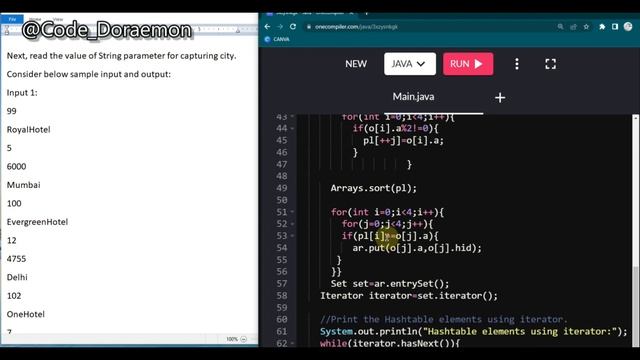The height and width of the screenshot is (360, 640).
Task: Click NEW to start new code
Action: (356, 64)
